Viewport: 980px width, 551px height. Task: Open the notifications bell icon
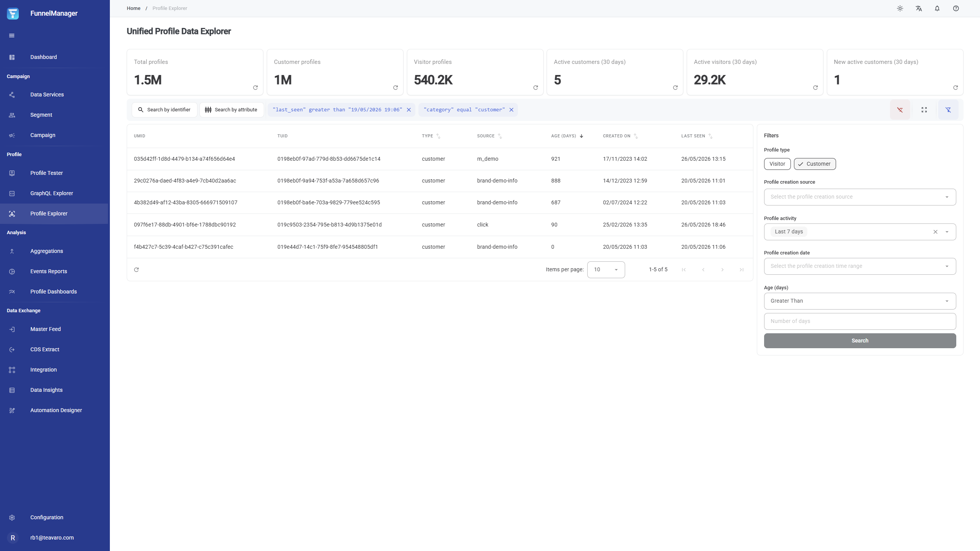tap(937, 8)
